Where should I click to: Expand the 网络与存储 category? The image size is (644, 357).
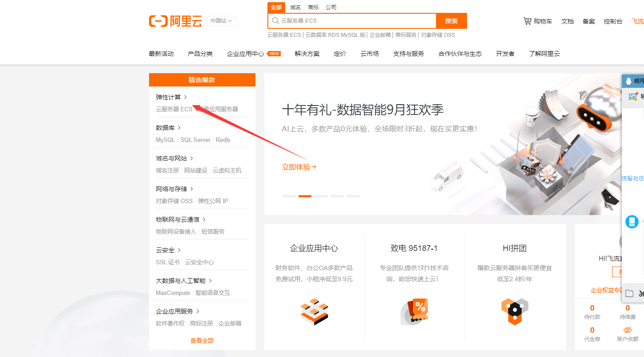pos(174,189)
